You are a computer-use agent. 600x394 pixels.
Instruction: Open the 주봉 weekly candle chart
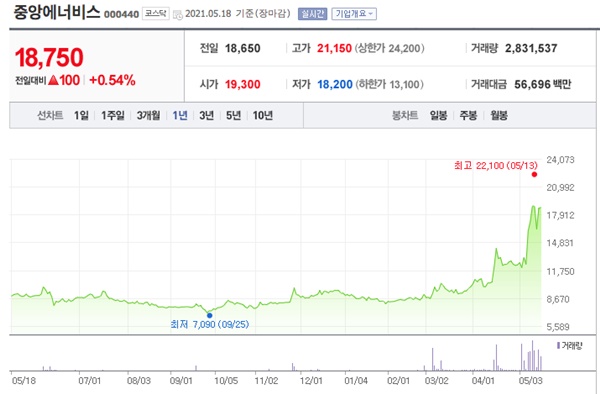tap(468, 115)
